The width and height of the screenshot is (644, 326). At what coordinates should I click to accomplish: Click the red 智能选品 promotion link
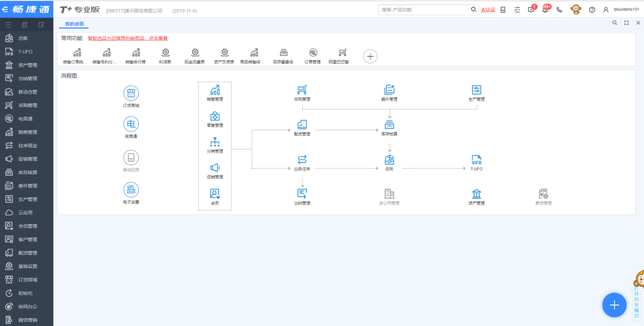click(x=128, y=38)
